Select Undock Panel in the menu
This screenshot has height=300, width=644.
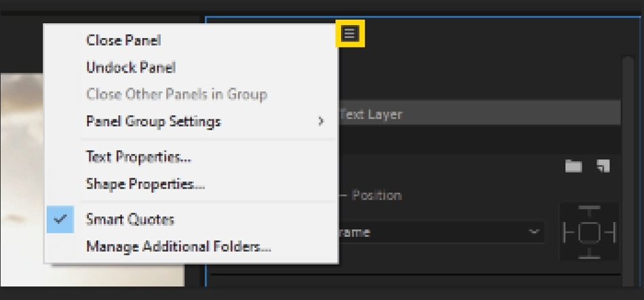(x=131, y=67)
